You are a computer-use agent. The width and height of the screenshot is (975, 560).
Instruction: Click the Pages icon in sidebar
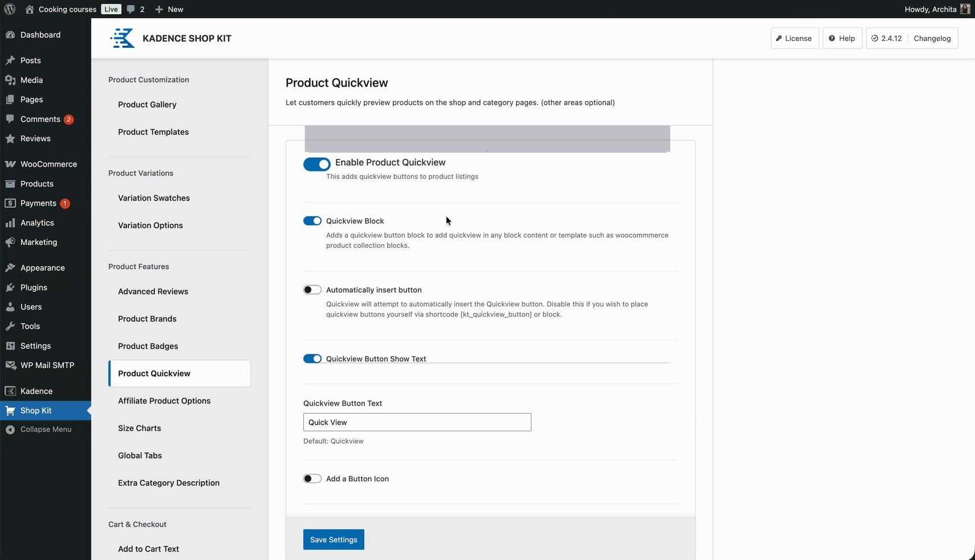[10, 100]
